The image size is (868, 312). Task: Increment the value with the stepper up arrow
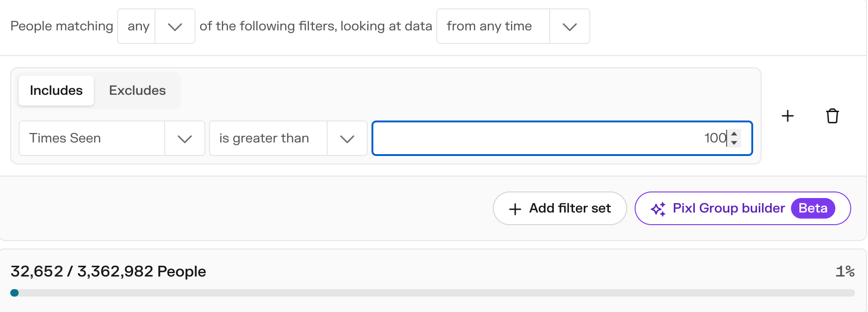click(x=734, y=134)
